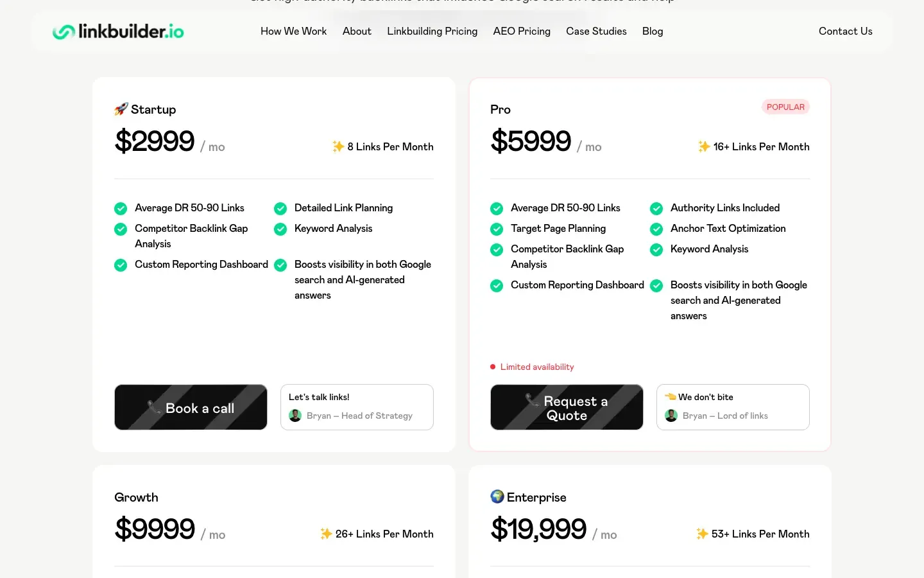This screenshot has height=578, width=924.
Task: Click the rocket emoji beside Startup
Action: tap(121, 109)
